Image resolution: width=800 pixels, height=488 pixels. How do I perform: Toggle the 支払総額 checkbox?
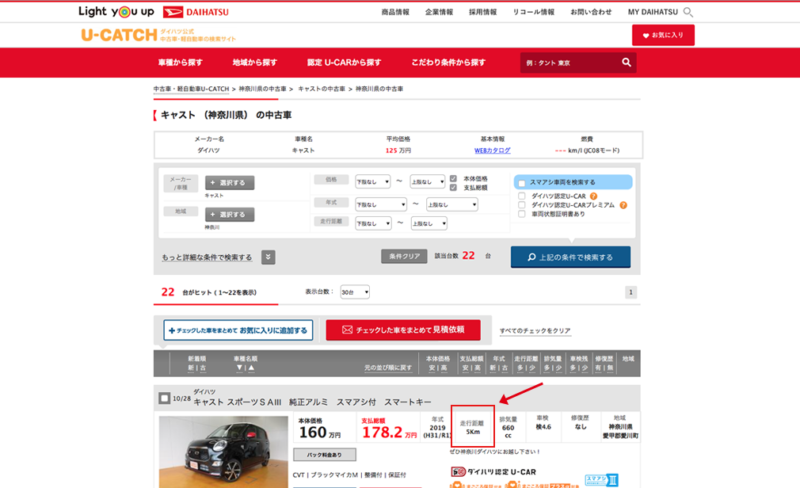453,187
